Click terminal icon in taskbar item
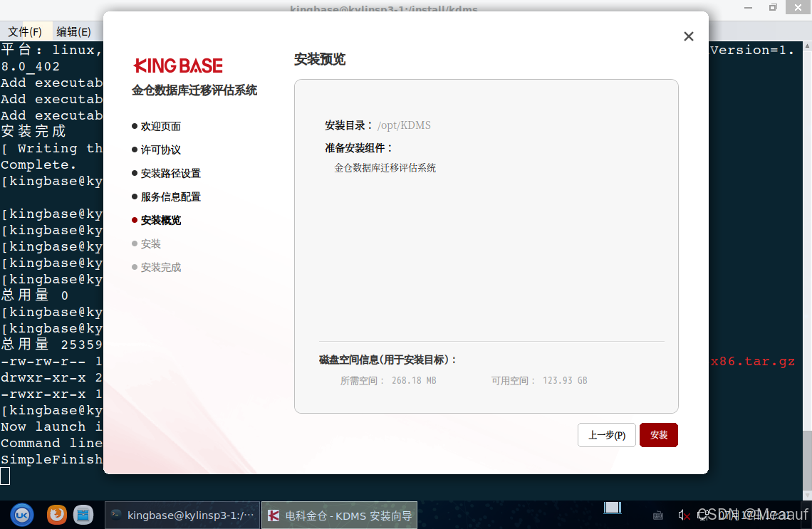This screenshot has width=812, height=529. (x=116, y=515)
